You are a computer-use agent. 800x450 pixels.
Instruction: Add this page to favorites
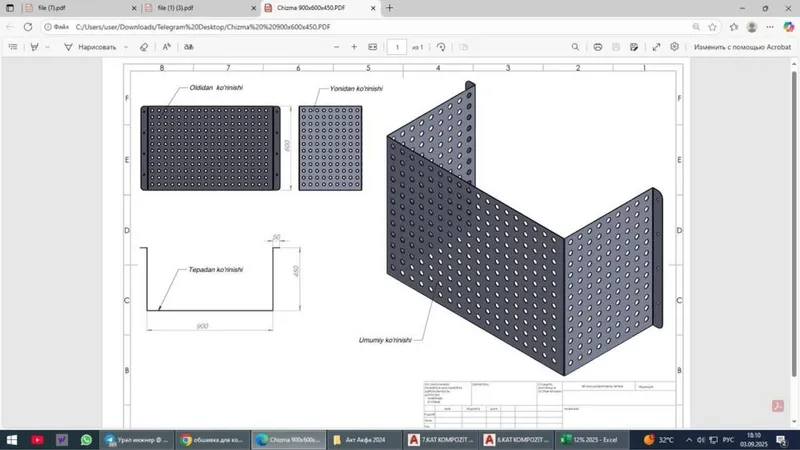pyautogui.click(x=712, y=27)
